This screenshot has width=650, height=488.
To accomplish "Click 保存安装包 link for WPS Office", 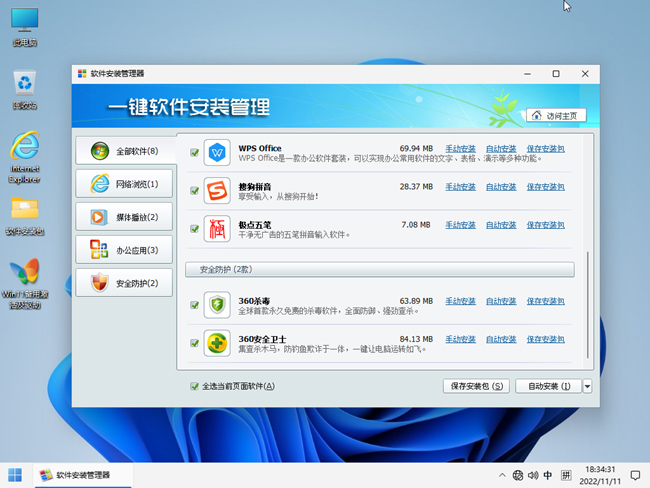I will pos(546,148).
